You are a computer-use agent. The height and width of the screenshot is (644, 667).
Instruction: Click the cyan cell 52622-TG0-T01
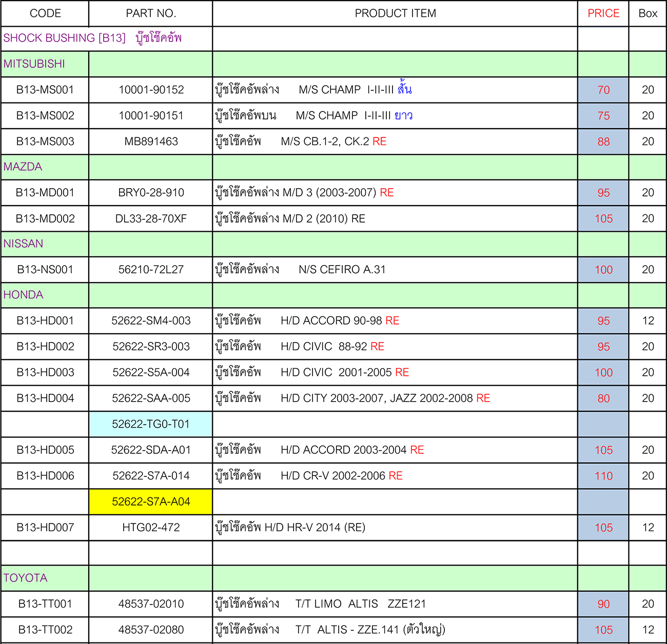151,424
